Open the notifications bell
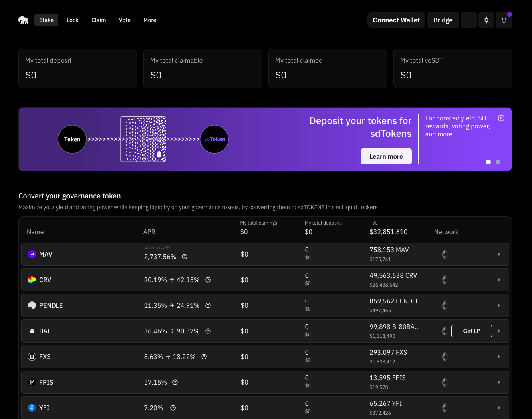 [x=504, y=20]
